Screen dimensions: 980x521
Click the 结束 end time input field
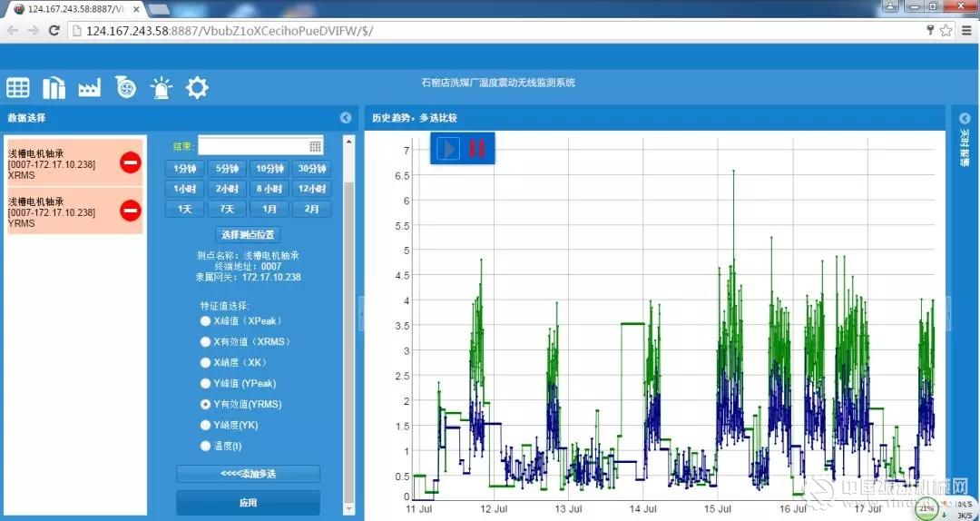[252, 146]
